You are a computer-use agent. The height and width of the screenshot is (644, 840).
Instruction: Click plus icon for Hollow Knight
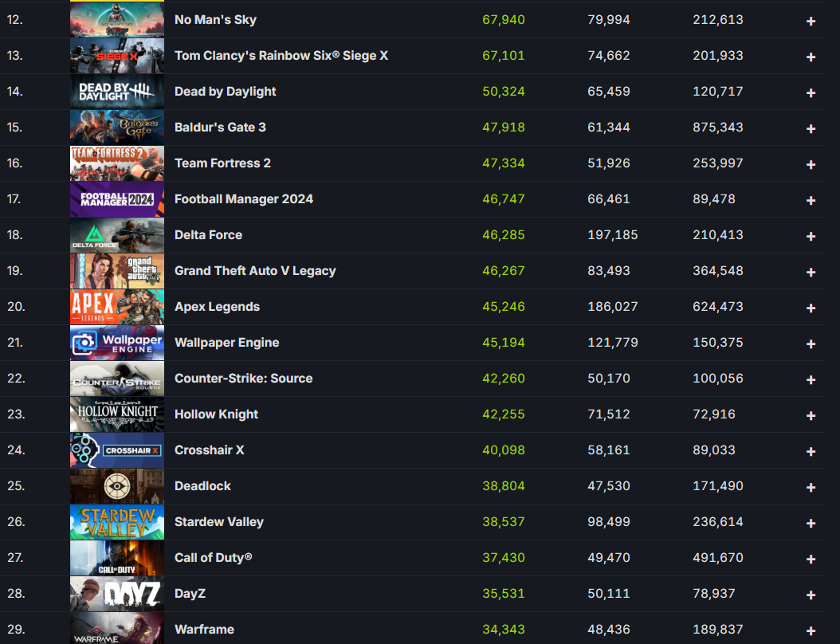pos(811,416)
